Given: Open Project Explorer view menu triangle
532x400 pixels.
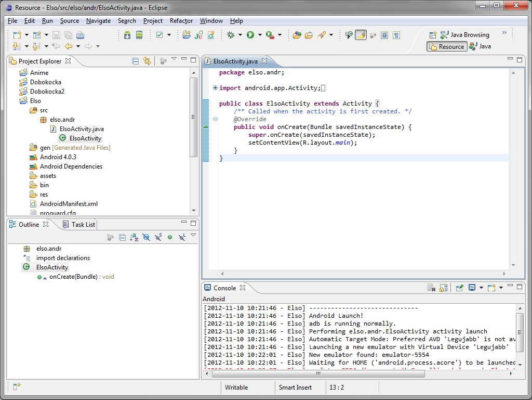Looking at the screenshot, I should pyautogui.click(x=174, y=59).
